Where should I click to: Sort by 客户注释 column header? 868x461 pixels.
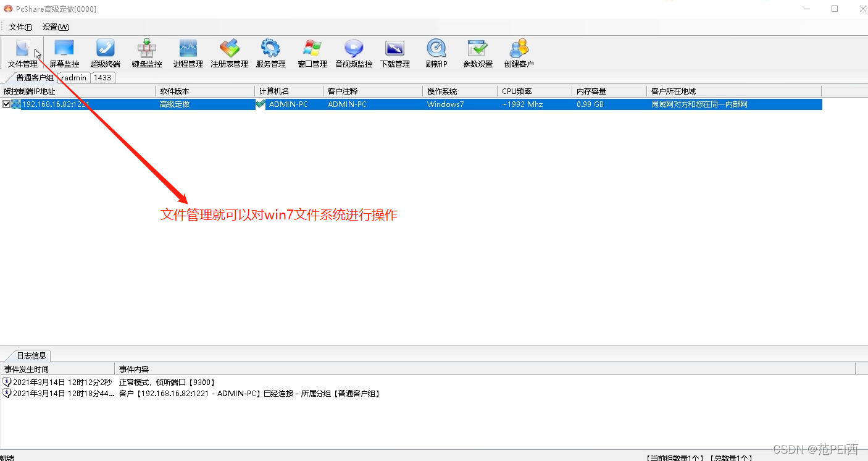373,91
